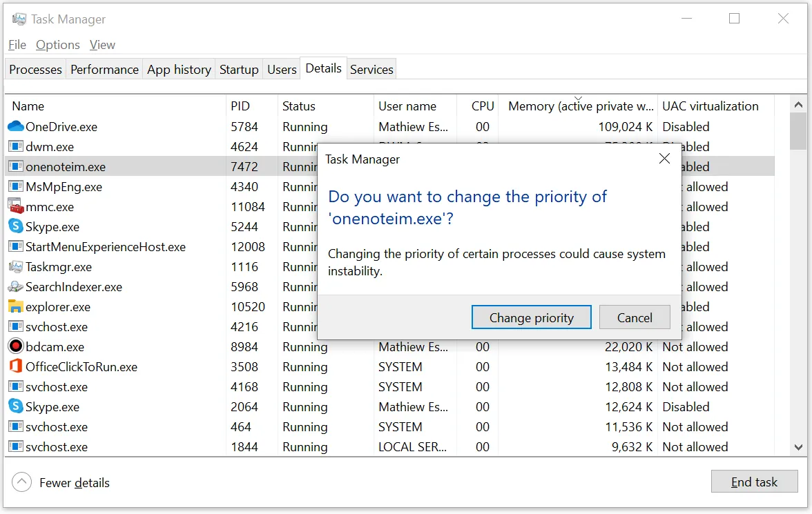Close the change priority dialog
Screen dimensions: 812x514
[x=664, y=159]
